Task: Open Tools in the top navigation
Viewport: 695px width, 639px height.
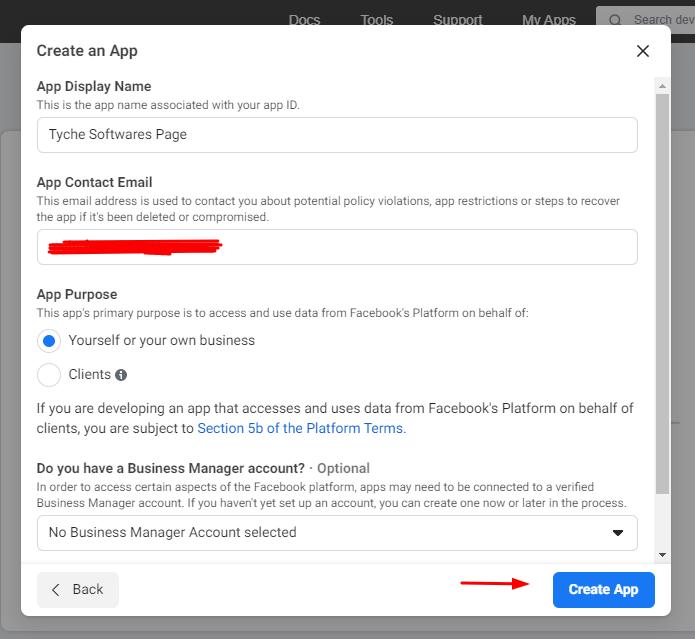Action: click(x=377, y=20)
